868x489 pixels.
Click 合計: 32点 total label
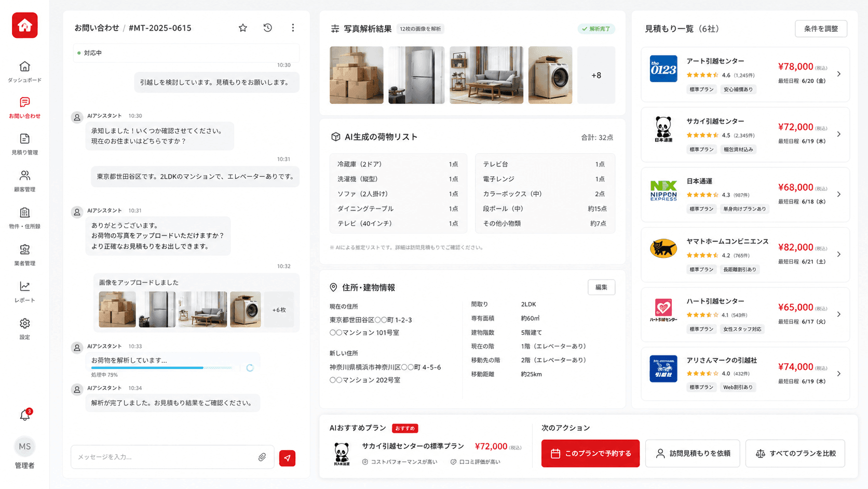(x=597, y=138)
